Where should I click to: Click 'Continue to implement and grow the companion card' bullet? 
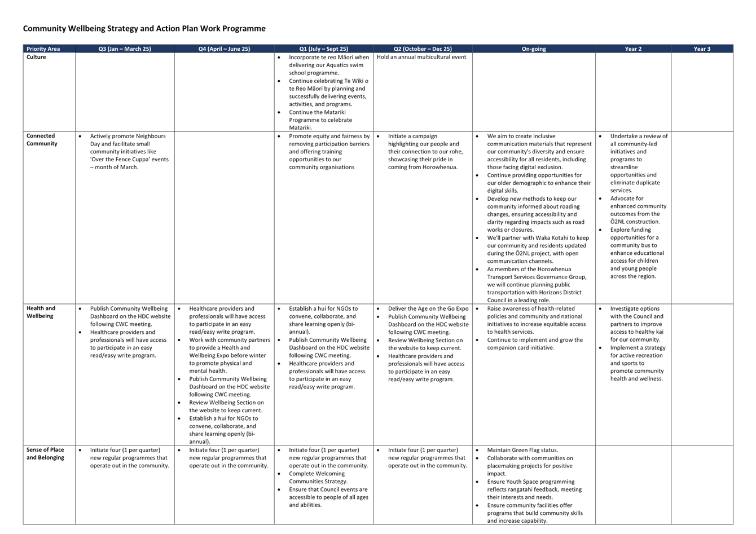535,344
